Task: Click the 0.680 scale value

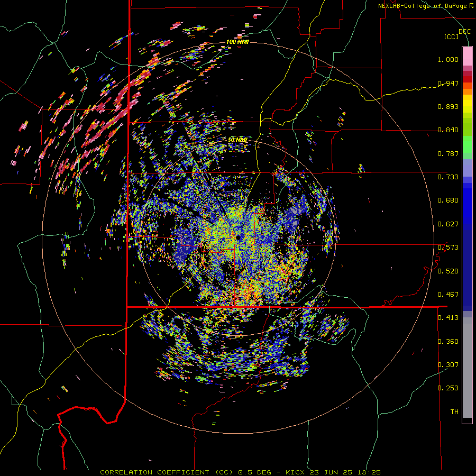Action: (448, 200)
